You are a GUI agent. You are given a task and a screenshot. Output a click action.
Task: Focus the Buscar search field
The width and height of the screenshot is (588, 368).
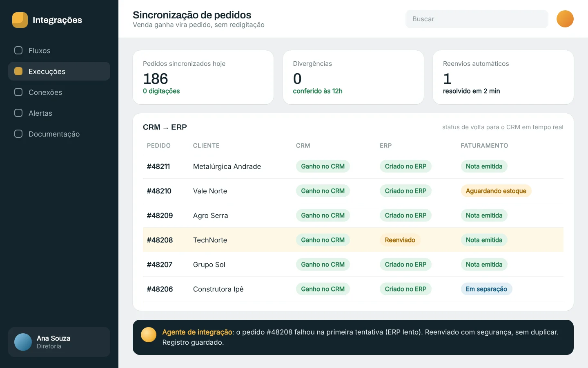point(477,19)
